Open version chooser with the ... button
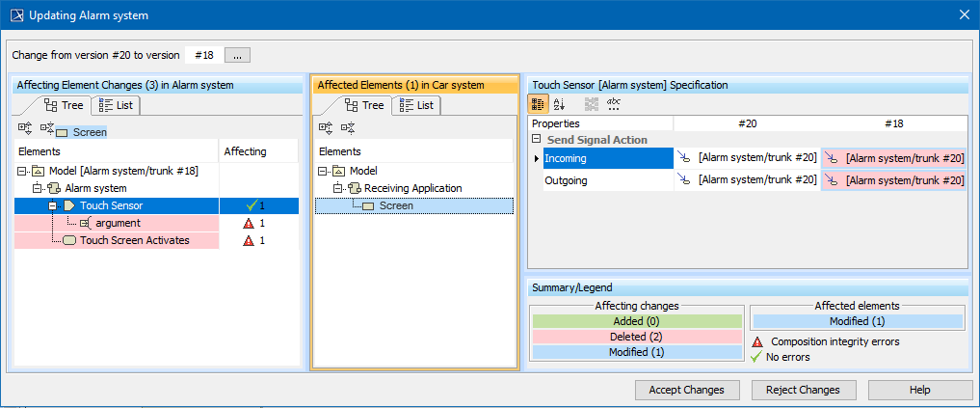This screenshot has width=980, height=408. [x=238, y=55]
